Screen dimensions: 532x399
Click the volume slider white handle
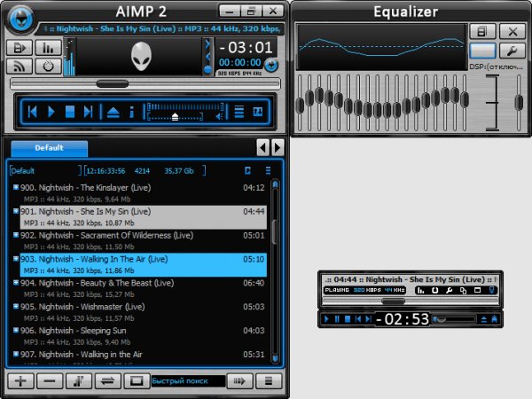click(175, 117)
